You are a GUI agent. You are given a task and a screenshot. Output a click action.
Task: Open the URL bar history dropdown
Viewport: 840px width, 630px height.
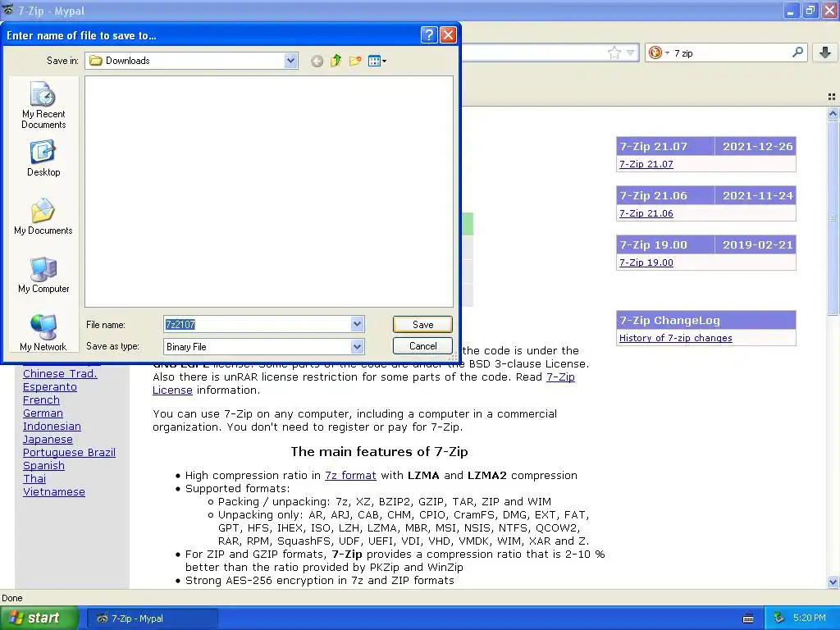coord(631,52)
